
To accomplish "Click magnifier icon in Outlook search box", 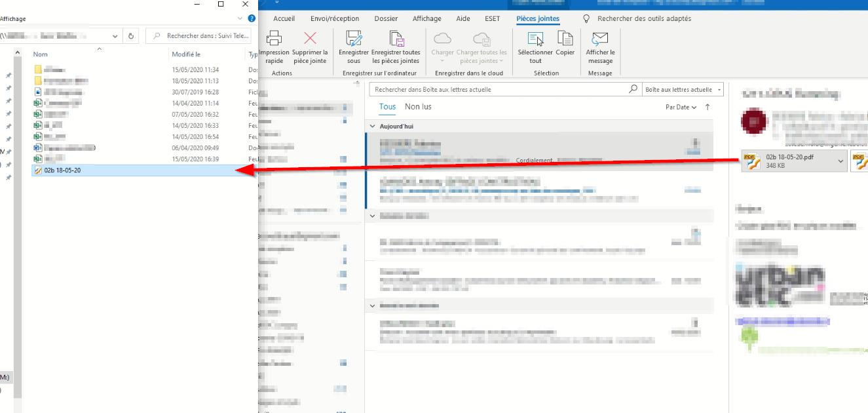I will click(633, 89).
